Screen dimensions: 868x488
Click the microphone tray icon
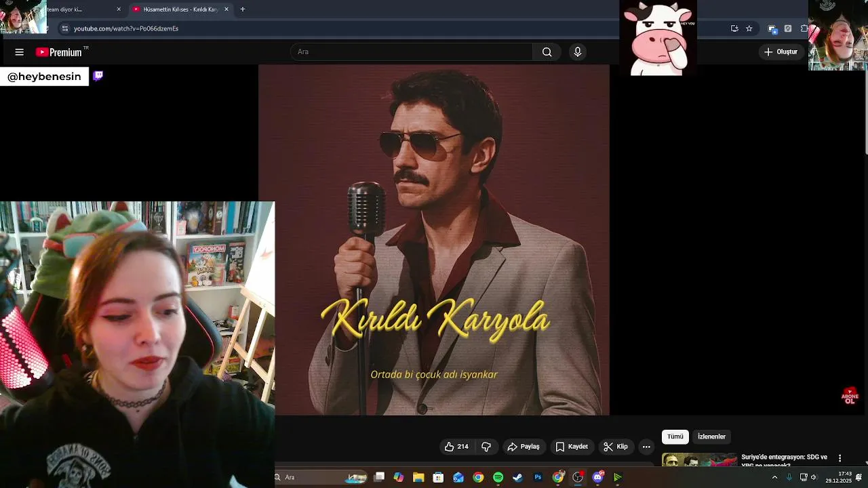coord(789,477)
